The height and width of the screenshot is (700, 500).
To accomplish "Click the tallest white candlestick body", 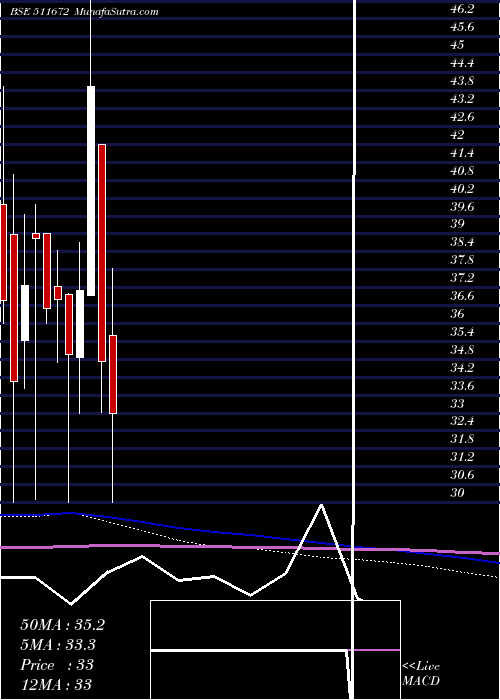I will (x=91, y=191).
